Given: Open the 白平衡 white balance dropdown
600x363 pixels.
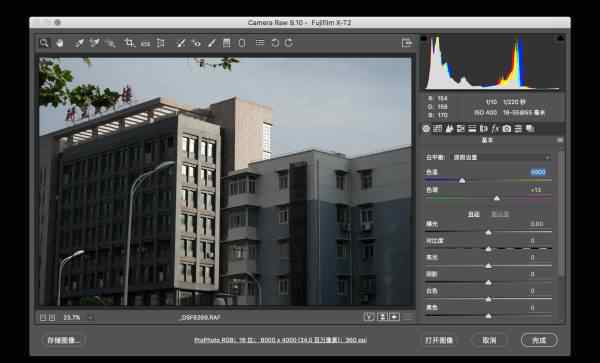Looking at the screenshot, I should click(x=501, y=157).
